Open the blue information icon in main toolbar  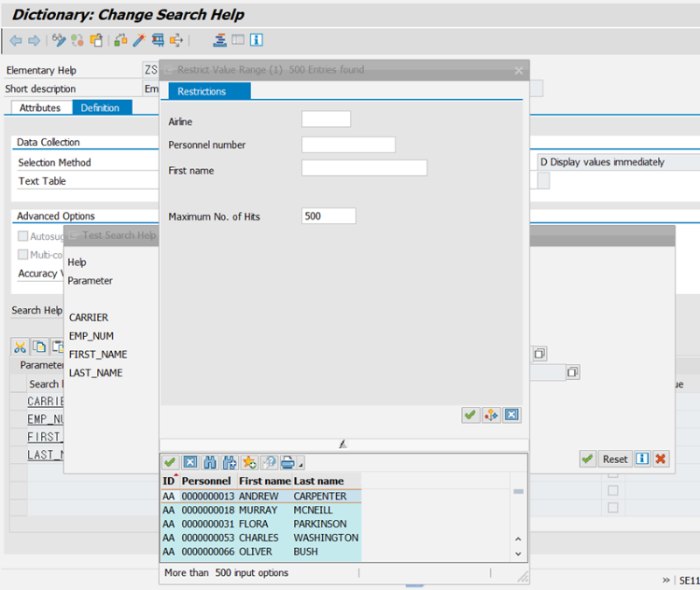point(256,39)
